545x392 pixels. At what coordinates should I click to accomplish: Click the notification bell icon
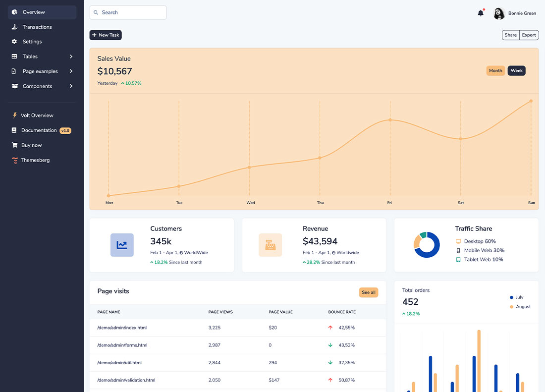click(480, 13)
